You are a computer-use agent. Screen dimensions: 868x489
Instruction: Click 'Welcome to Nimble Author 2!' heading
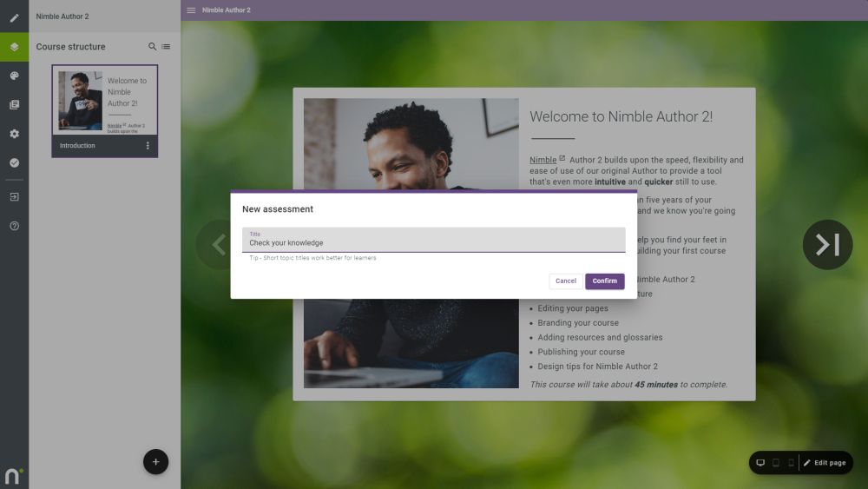coord(621,117)
